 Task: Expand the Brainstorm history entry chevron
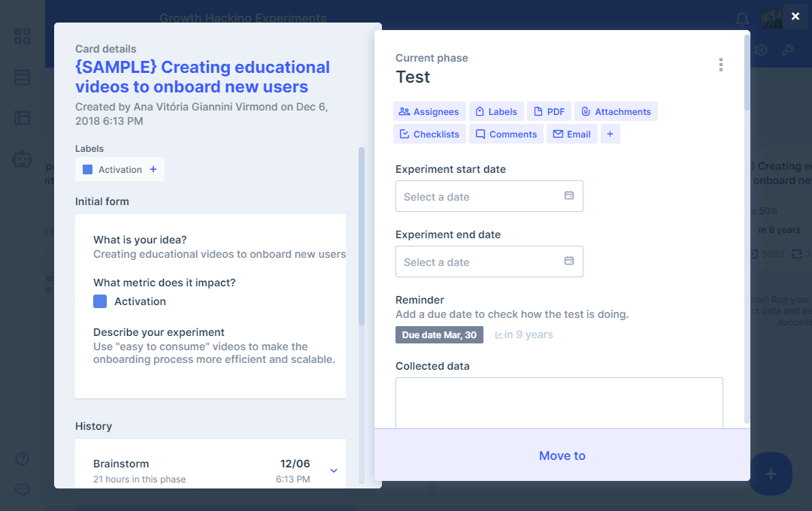pyautogui.click(x=334, y=471)
